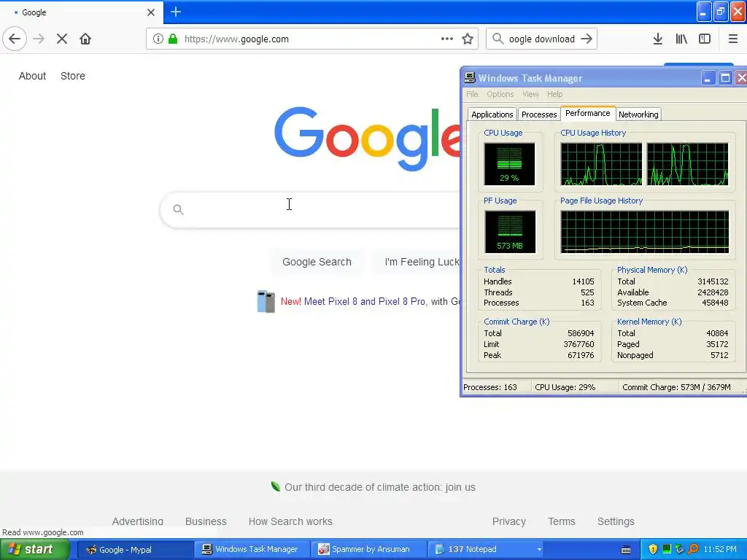Click the Pixel phones promo image
The width and height of the screenshot is (747, 560).
coord(266,301)
